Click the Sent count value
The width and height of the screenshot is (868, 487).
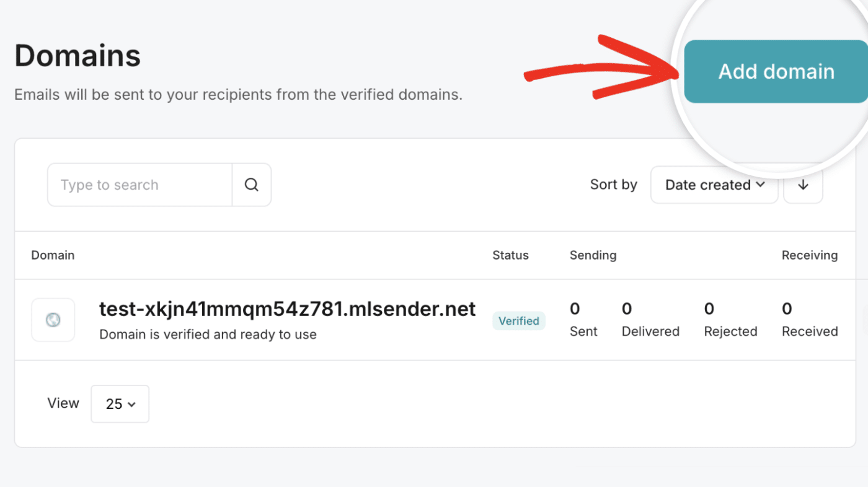coord(575,309)
